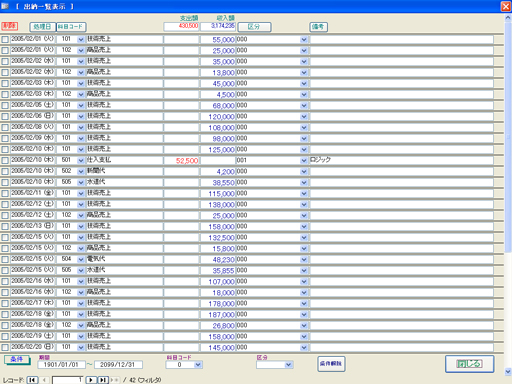The width and height of the screenshot is (512, 384).
Task: Go to first record navigation icon
Action: coord(32,380)
